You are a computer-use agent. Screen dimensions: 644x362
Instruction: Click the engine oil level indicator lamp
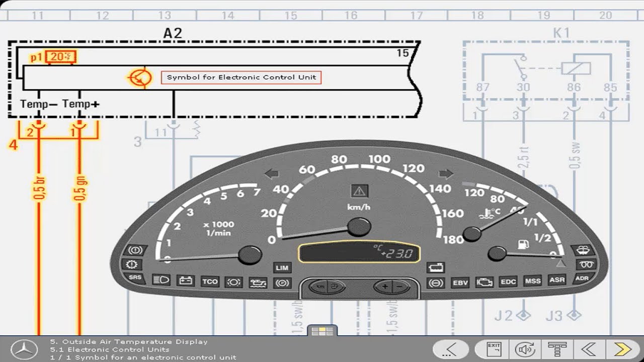click(259, 283)
